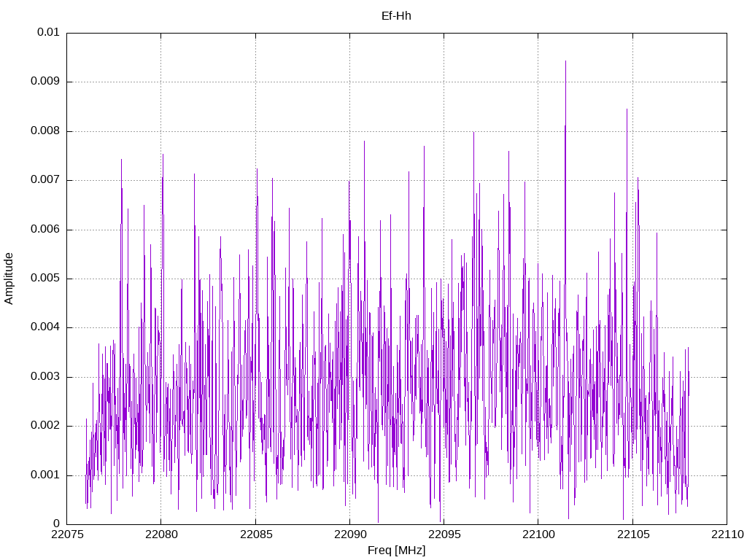The image size is (747, 560).
Task: Click x-axis tick label 22095
Action: 444,534
